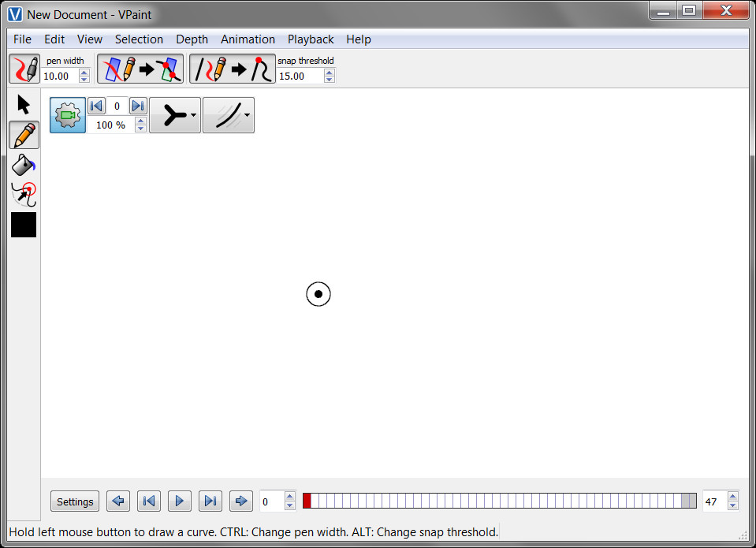Click the gray last frame in timeline
The width and height of the screenshot is (756, 548).
[689, 501]
